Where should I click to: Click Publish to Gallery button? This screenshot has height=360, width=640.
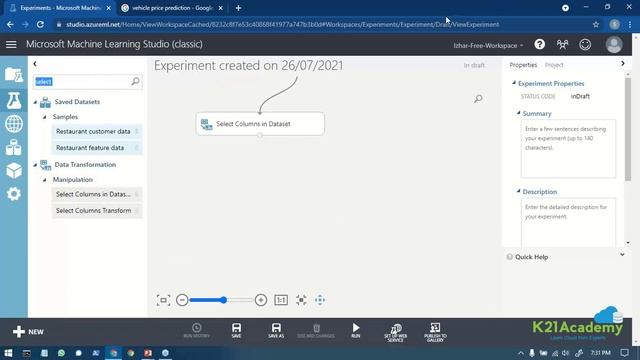tap(435, 332)
